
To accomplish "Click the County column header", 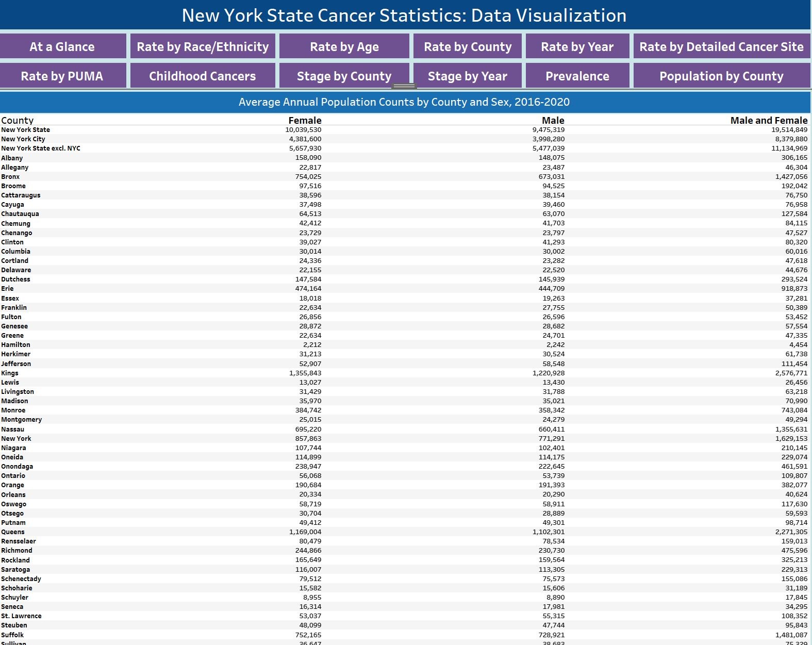I will coord(17,120).
